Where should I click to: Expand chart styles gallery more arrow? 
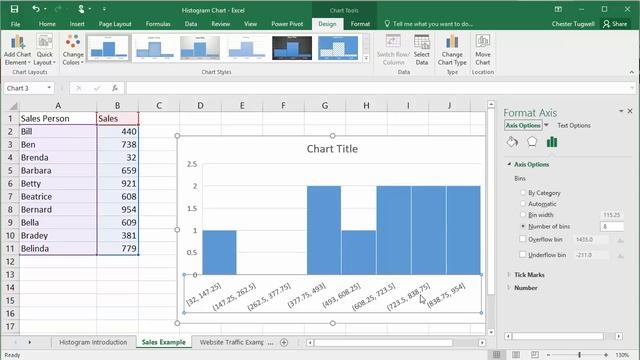coord(366,58)
